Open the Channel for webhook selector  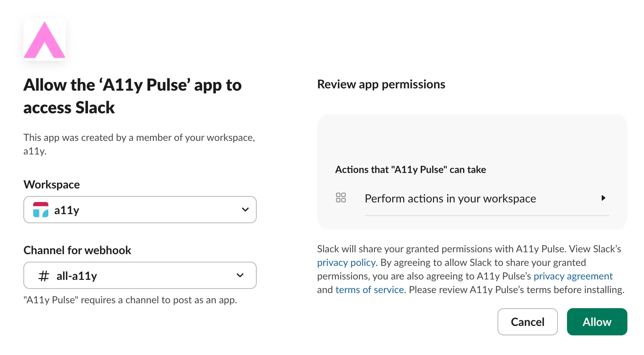pos(140,275)
